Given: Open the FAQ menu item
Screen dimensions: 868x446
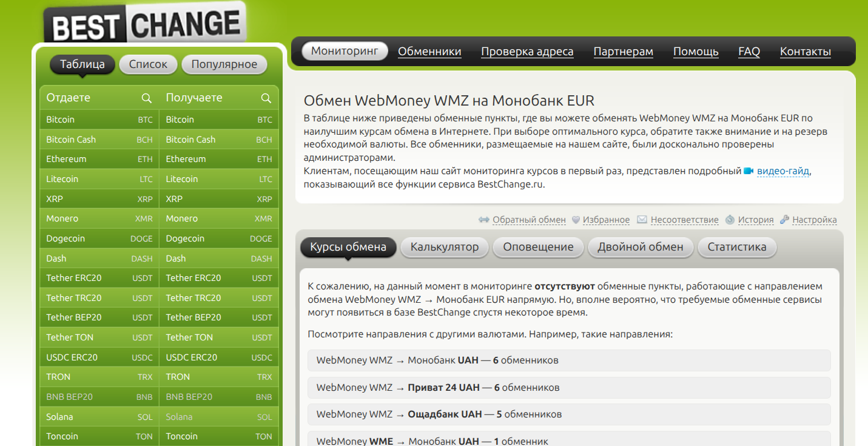Looking at the screenshot, I should pos(749,52).
